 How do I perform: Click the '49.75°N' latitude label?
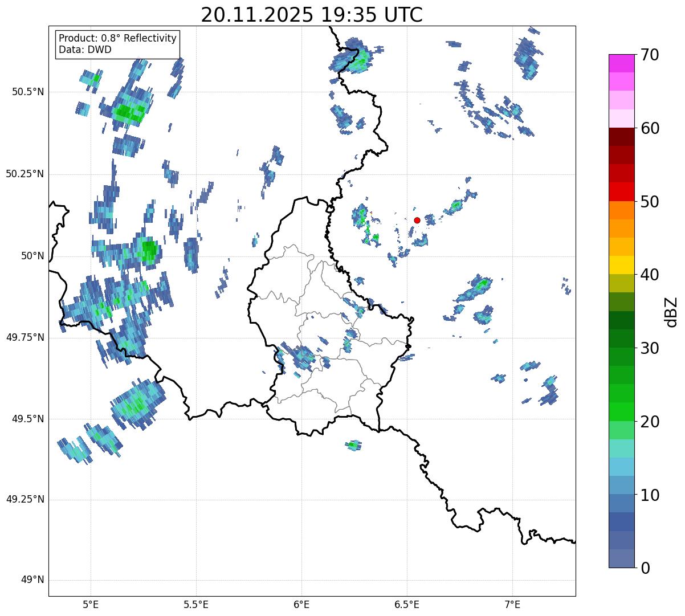click(25, 337)
